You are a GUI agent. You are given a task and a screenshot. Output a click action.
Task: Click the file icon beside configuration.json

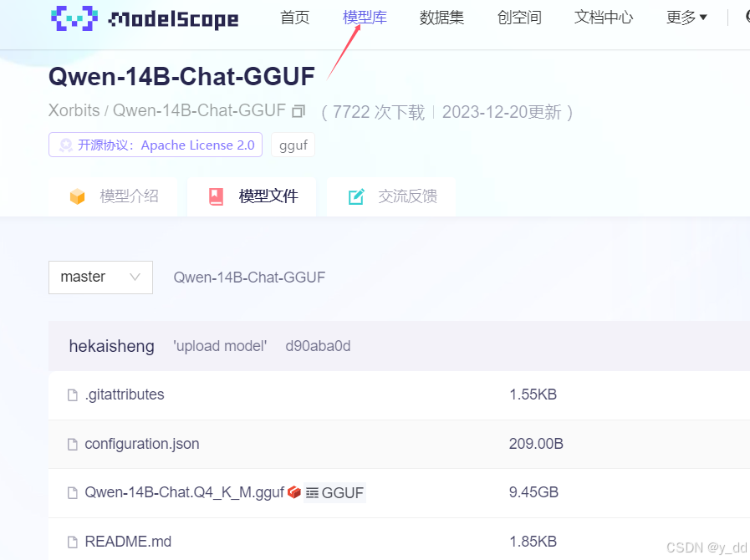73,445
